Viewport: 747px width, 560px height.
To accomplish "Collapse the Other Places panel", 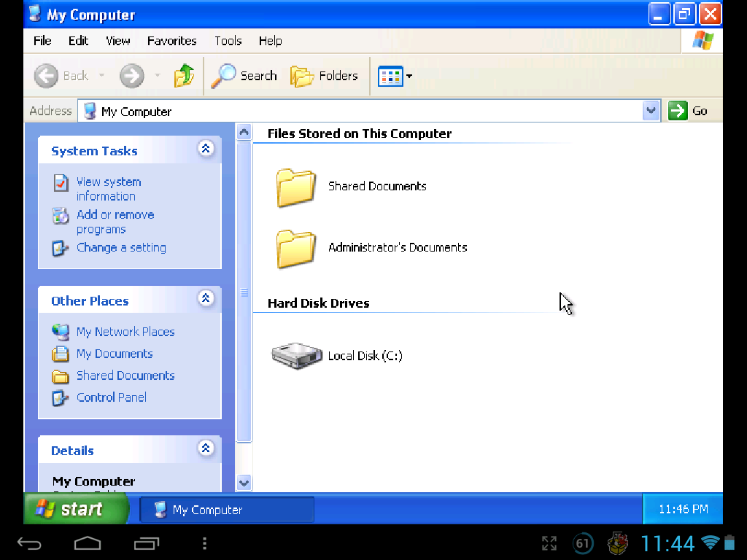I will click(206, 298).
